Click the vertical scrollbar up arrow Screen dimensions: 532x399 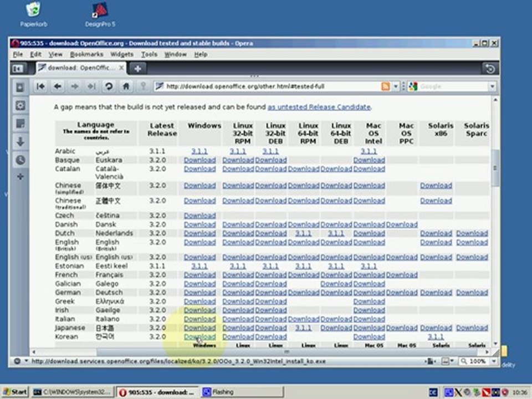click(495, 100)
